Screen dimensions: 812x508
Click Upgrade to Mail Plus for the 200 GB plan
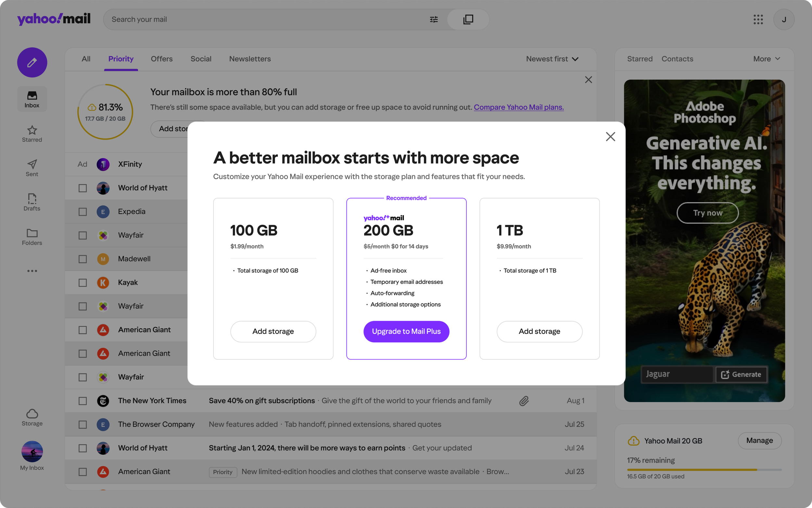[x=406, y=331]
